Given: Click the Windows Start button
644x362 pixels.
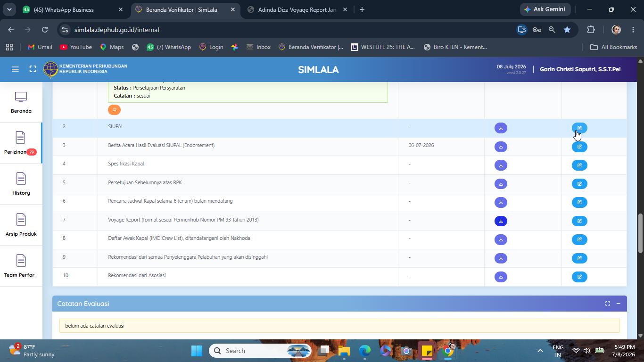Looking at the screenshot, I should click(x=197, y=351).
